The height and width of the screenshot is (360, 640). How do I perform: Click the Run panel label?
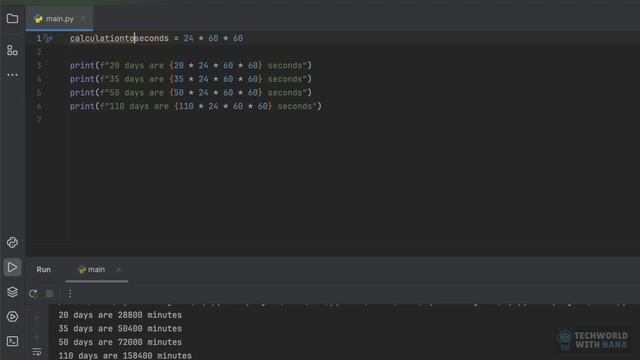coord(44,269)
